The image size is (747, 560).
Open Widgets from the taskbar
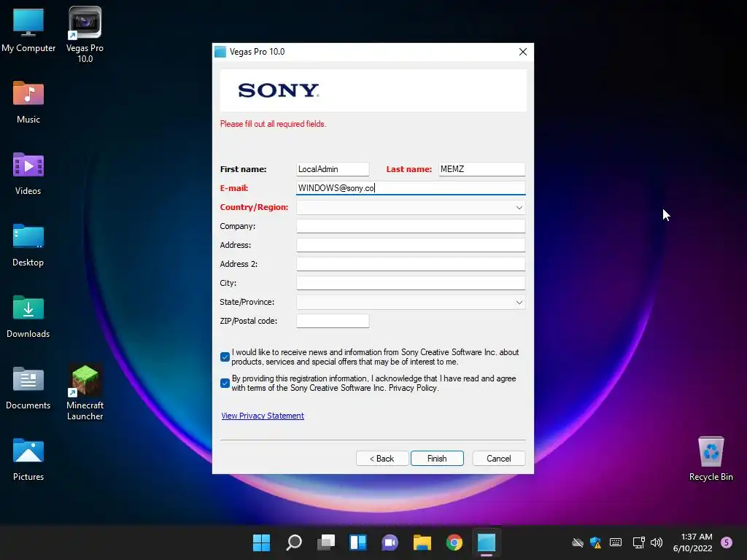357,542
